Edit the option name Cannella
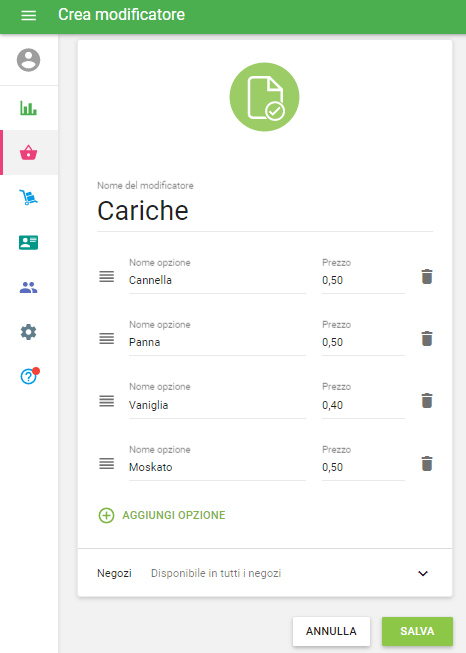The height and width of the screenshot is (653, 466). click(x=217, y=280)
